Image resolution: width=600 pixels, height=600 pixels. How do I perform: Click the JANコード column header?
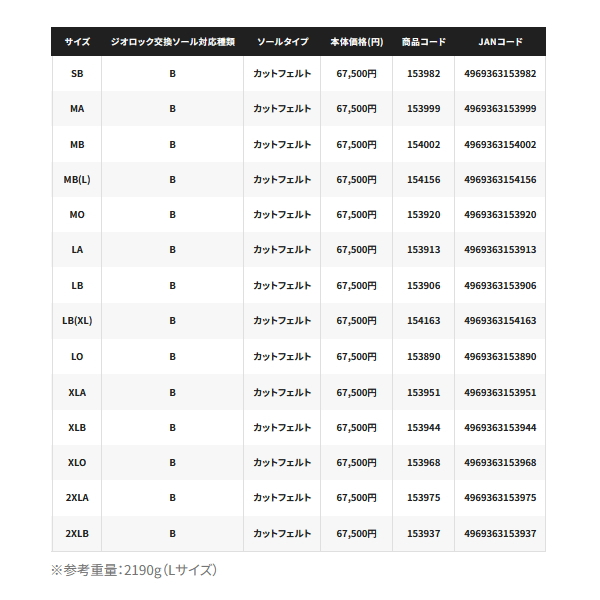tap(500, 42)
